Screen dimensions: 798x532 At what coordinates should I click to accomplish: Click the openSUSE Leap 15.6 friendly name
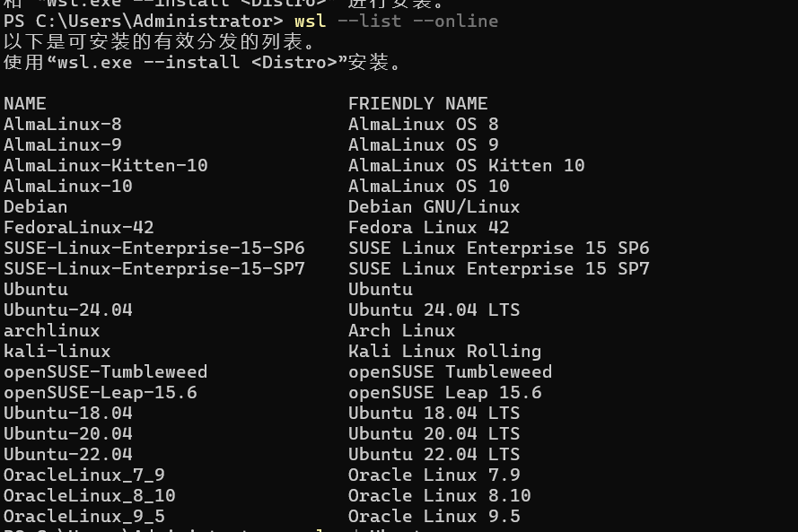(x=444, y=392)
